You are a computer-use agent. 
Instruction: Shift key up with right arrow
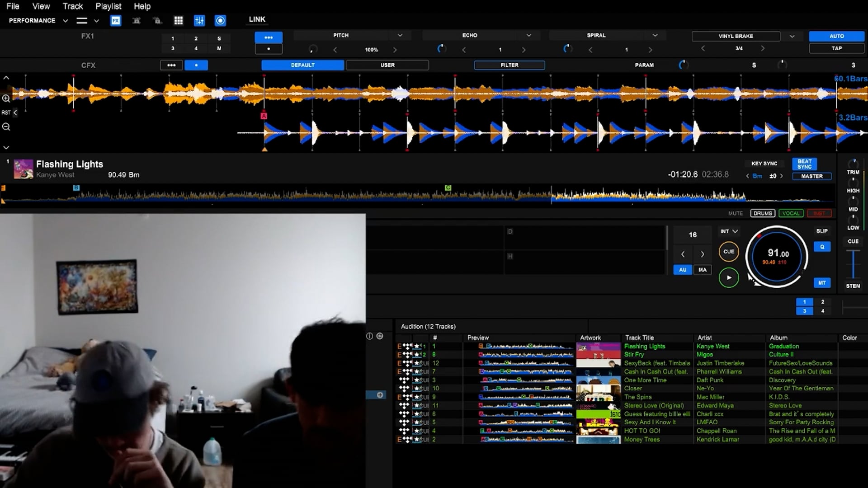point(781,176)
